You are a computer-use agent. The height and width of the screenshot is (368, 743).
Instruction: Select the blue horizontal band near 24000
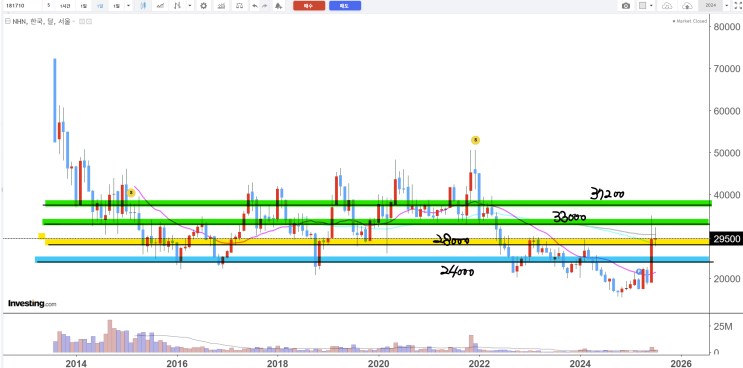[x=372, y=260]
